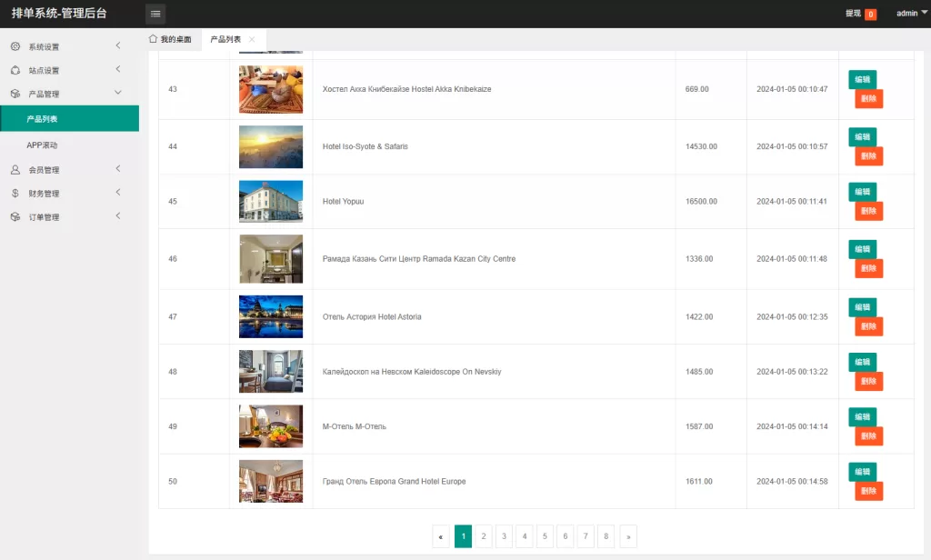Click the cube icon beside 产品管理

[x=15, y=94]
